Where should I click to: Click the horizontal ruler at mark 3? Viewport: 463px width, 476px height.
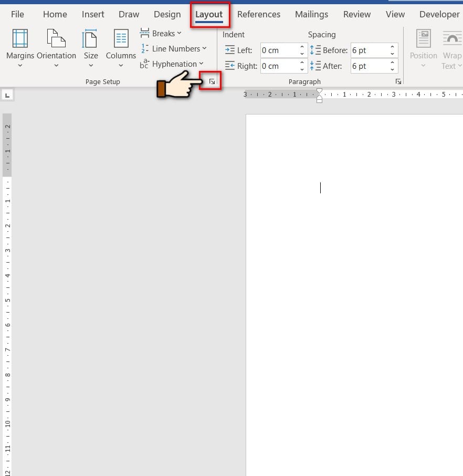tap(394, 95)
